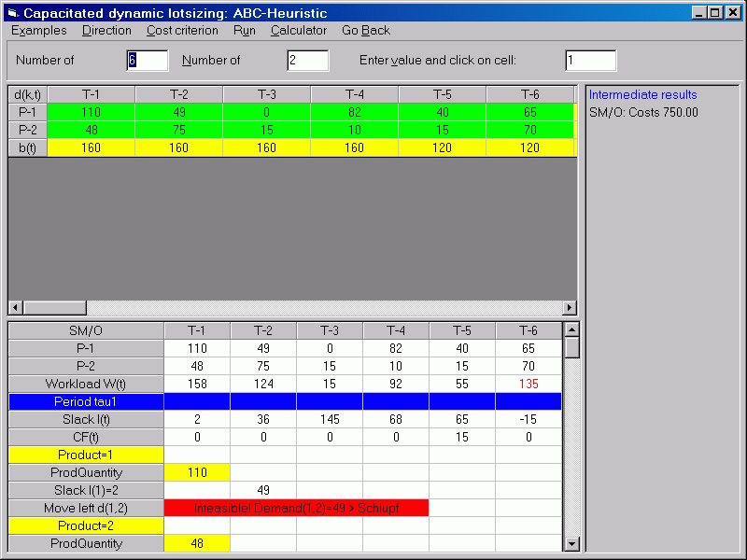
Task: Open the Calculator menu
Action: [299, 31]
